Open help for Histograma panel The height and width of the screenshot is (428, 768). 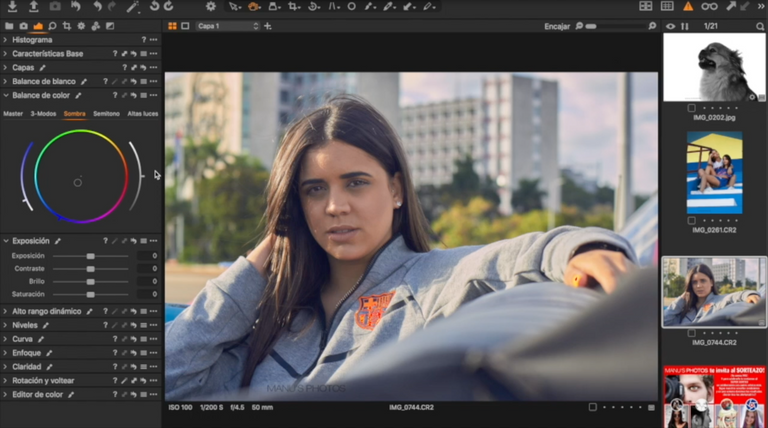click(x=144, y=40)
